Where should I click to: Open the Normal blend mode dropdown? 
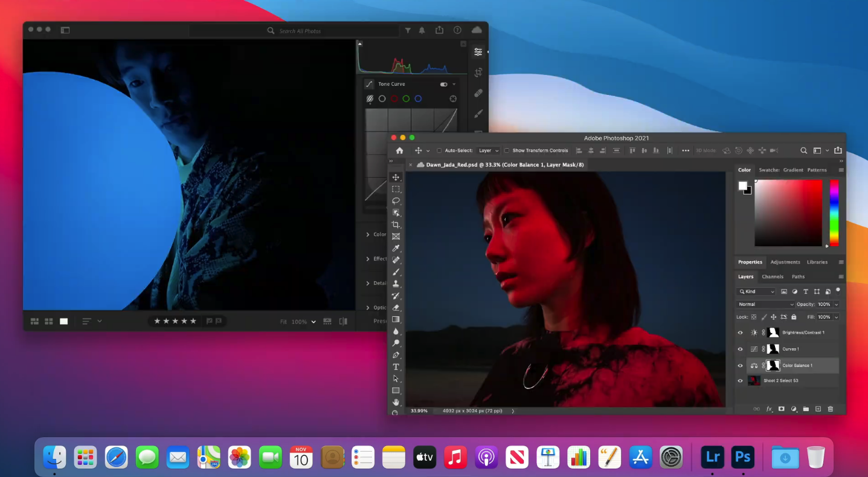[x=765, y=304]
